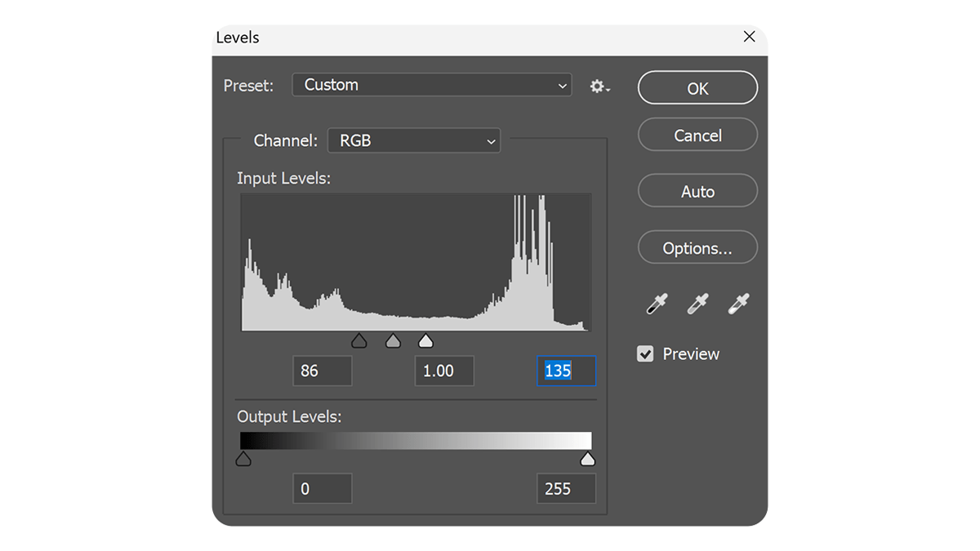Click the gamma field showing 1.00
Viewport: 980px width, 551px height.
pyautogui.click(x=443, y=371)
